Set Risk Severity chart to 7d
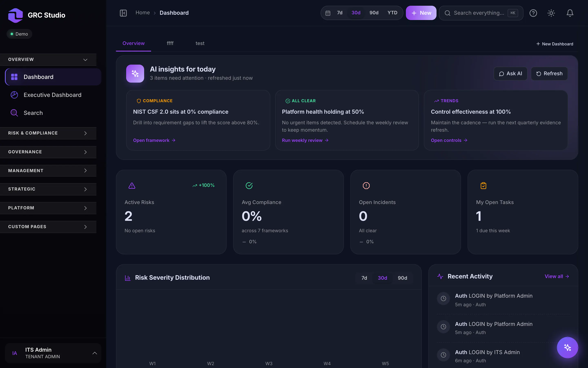 pos(364,278)
